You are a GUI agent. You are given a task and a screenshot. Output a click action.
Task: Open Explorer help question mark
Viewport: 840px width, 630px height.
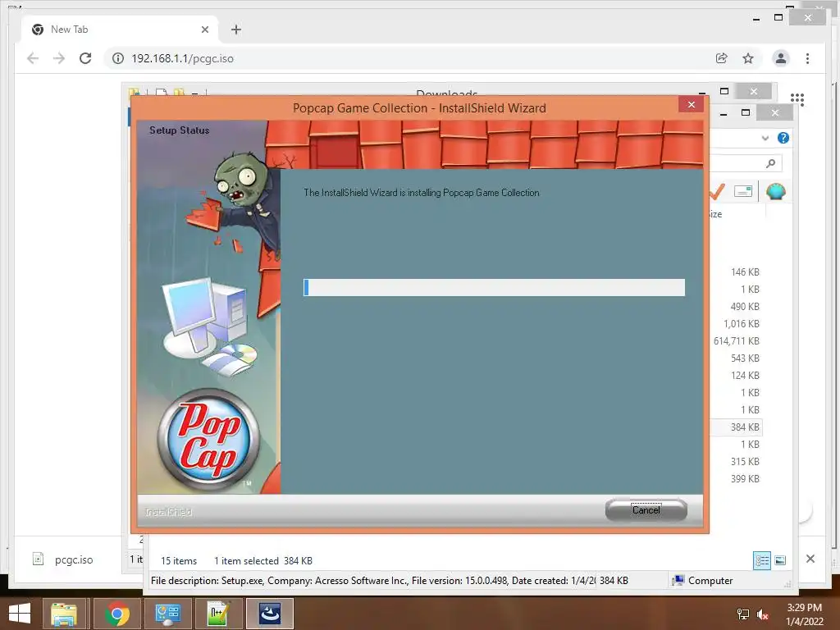tap(783, 138)
